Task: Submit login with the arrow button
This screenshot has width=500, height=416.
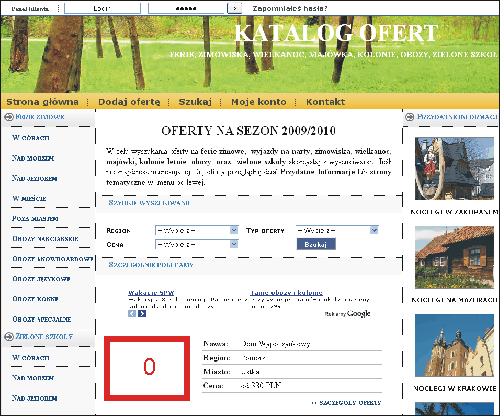Action: point(234,8)
